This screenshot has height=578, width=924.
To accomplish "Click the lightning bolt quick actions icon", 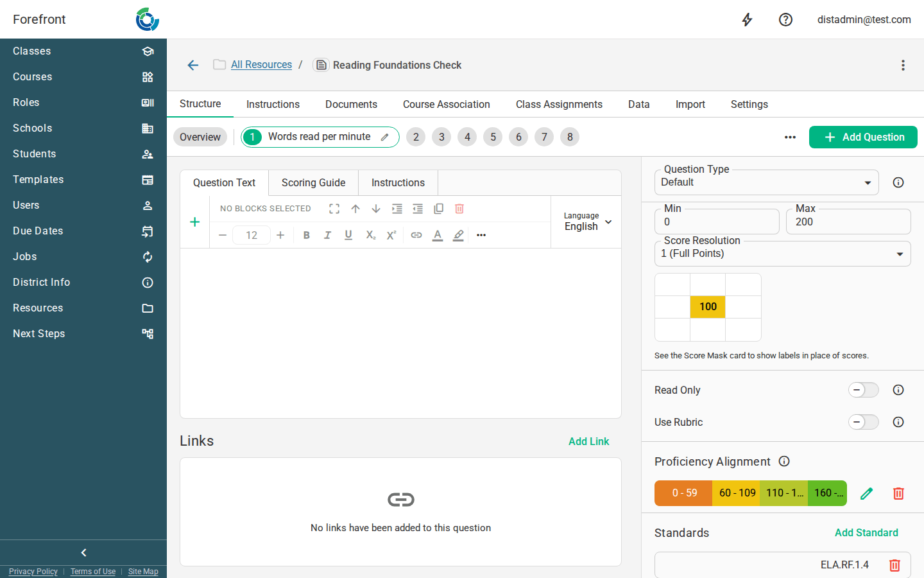I will [x=747, y=20].
